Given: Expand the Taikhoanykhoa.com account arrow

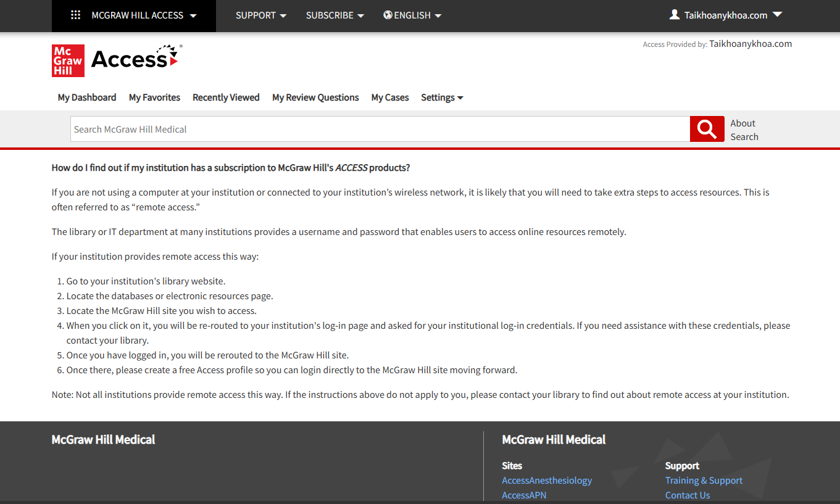Looking at the screenshot, I should point(777,15).
